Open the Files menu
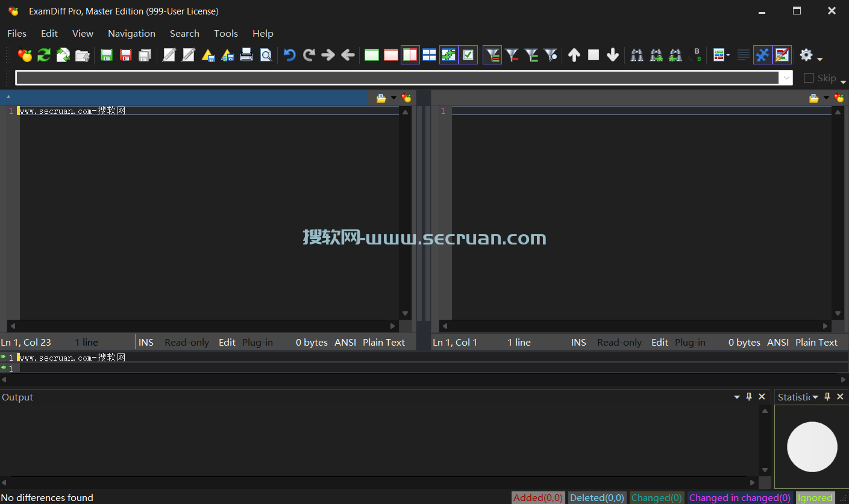 pos(17,33)
